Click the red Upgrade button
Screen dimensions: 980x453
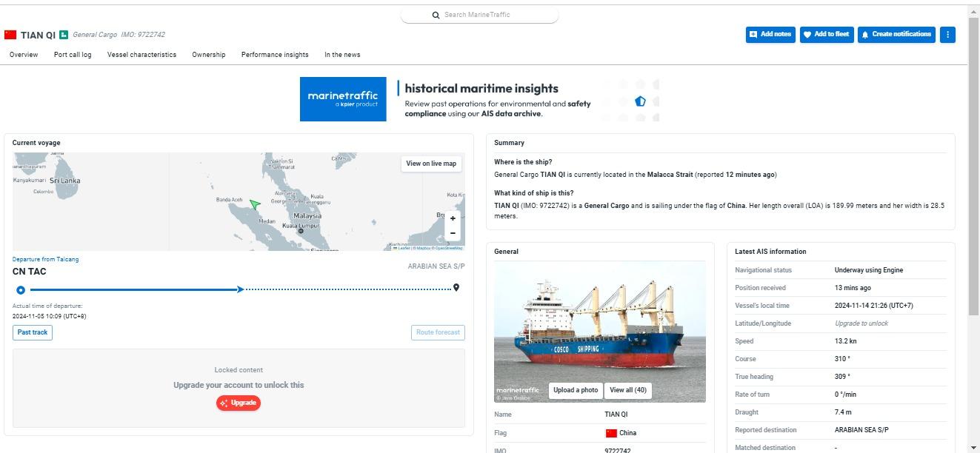tap(239, 403)
